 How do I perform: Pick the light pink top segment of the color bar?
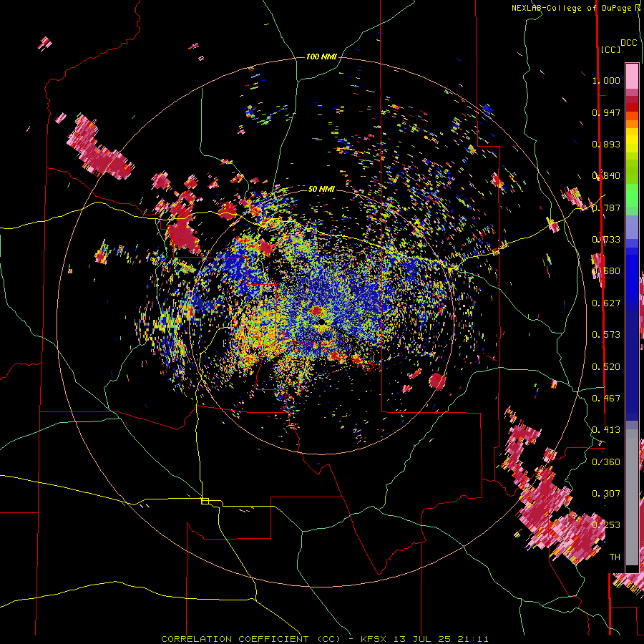[x=632, y=76]
